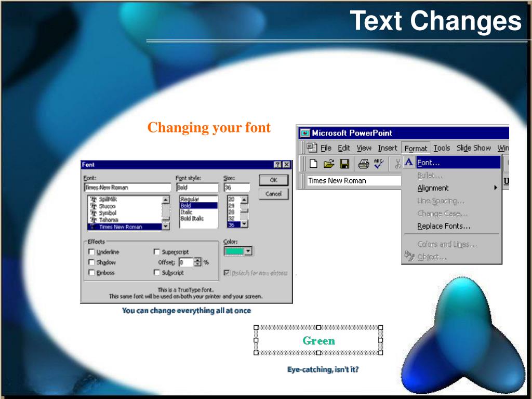Open the Tools menu
Screen dimensions: 532x399
tap(442, 148)
